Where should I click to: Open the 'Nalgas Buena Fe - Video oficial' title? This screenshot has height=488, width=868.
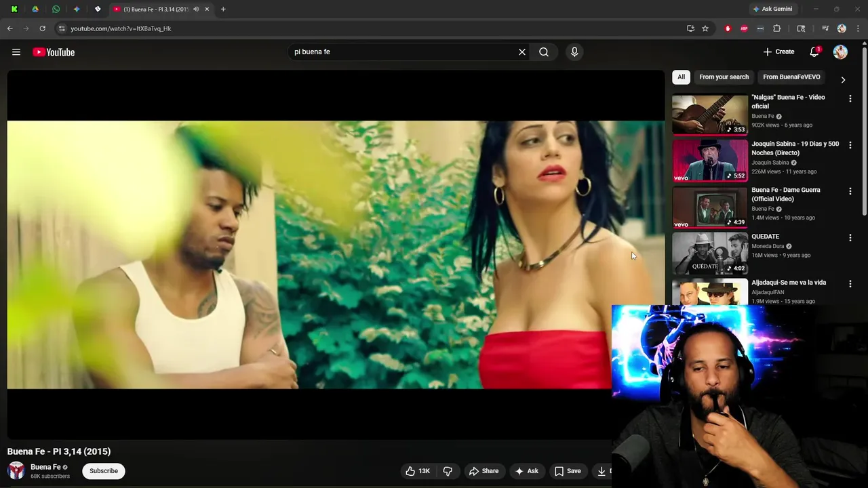[788, 102]
